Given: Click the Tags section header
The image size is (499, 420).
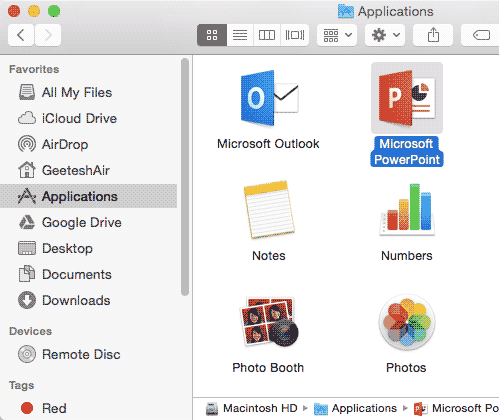Looking at the screenshot, I should [x=21, y=385].
